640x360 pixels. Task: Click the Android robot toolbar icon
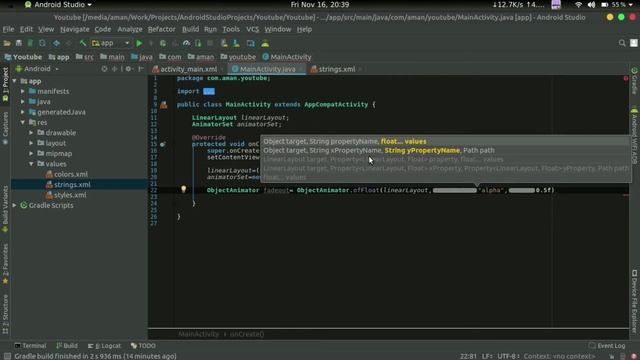click(x=265, y=43)
